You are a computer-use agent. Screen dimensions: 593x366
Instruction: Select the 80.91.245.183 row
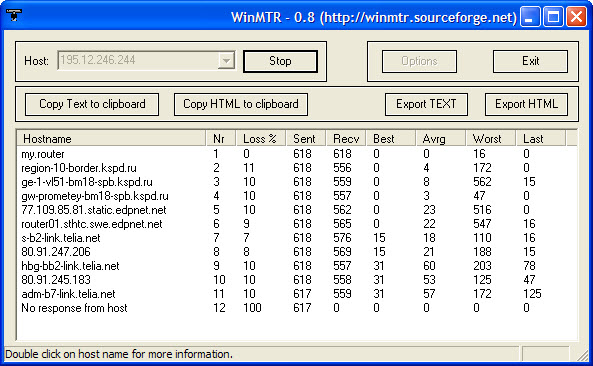(297, 280)
